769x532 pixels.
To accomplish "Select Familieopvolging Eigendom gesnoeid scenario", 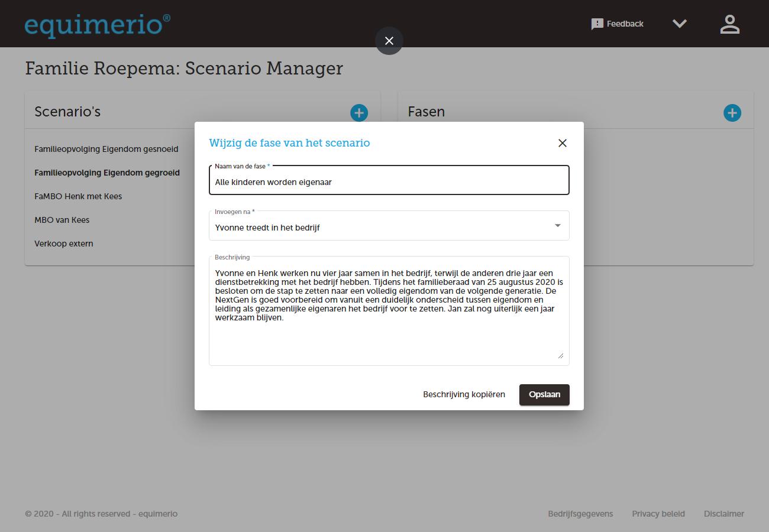I will (x=106, y=149).
